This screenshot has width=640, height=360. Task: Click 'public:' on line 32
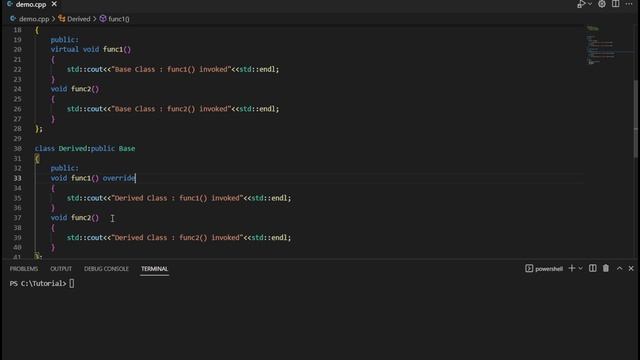64,168
